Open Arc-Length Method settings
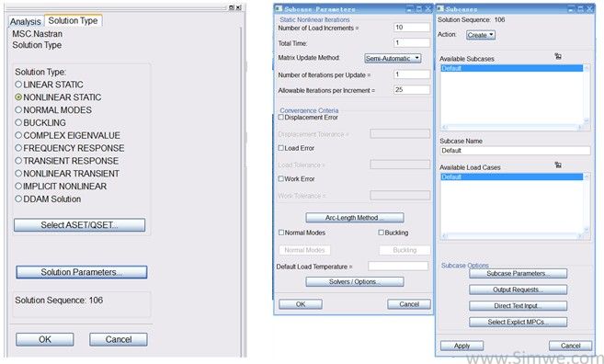 click(355, 218)
